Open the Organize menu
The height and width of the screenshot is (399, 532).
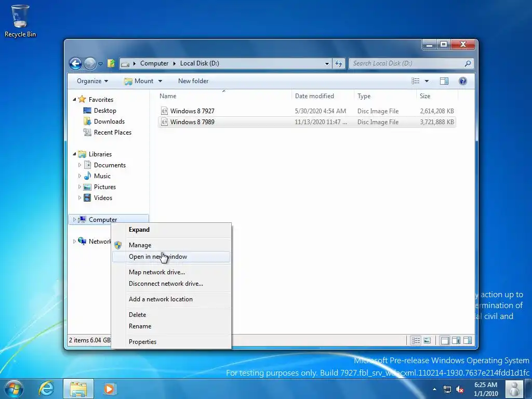pos(92,81)
